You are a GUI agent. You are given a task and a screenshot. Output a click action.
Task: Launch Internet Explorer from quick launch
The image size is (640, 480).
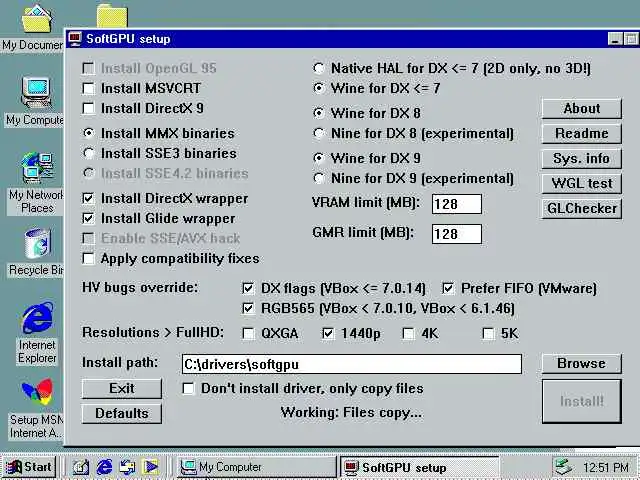click(104, 467)
